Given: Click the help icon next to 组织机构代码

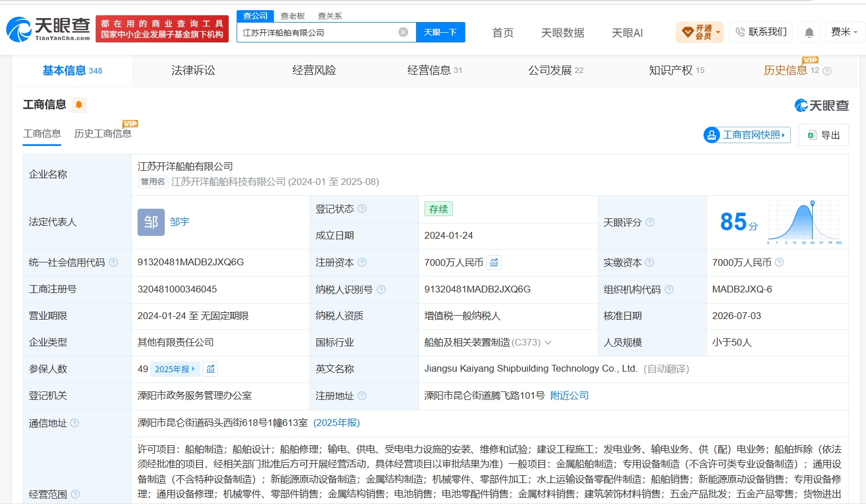Looking at the screenshot, I should coord(669,290).
